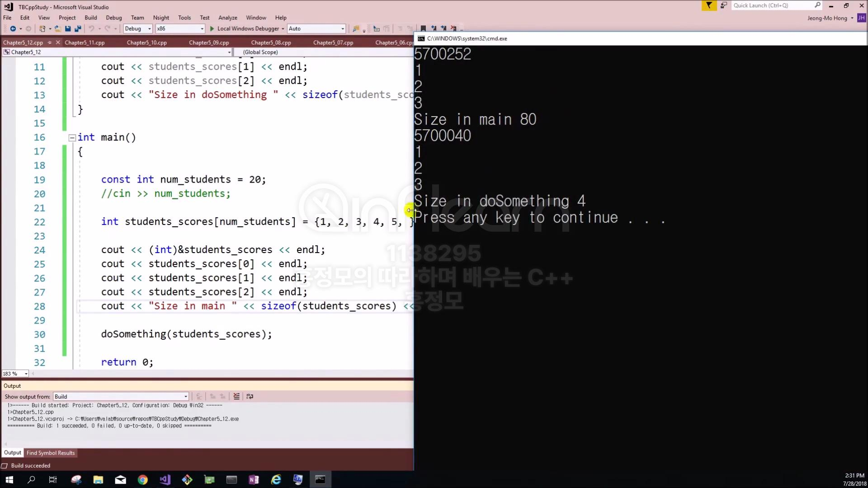The height and width of the screenshot is (488, 868).
Task: Pin the Chapter5_12.cpp tab
Action: (49, 42)
